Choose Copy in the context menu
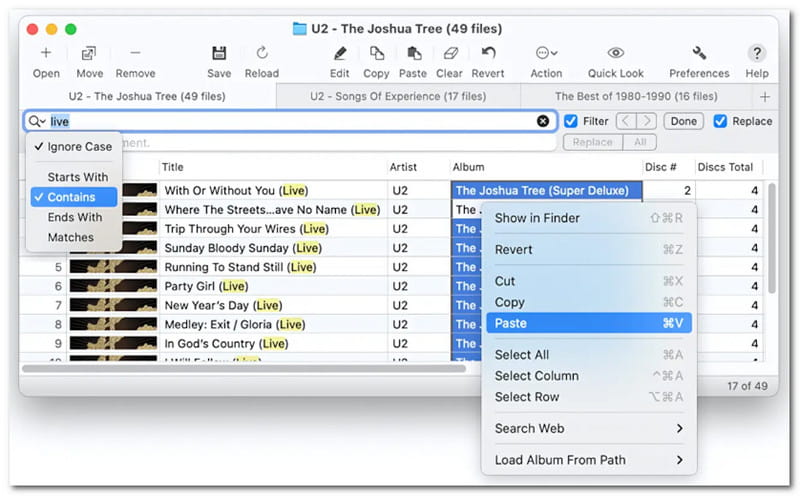 pyautogui.click(x=589, y=303)
